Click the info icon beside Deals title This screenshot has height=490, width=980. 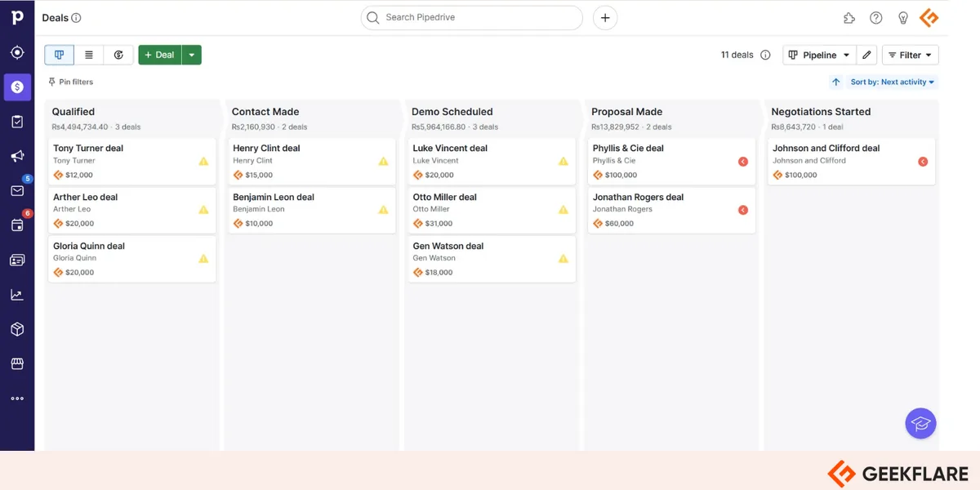pos(77,18)
